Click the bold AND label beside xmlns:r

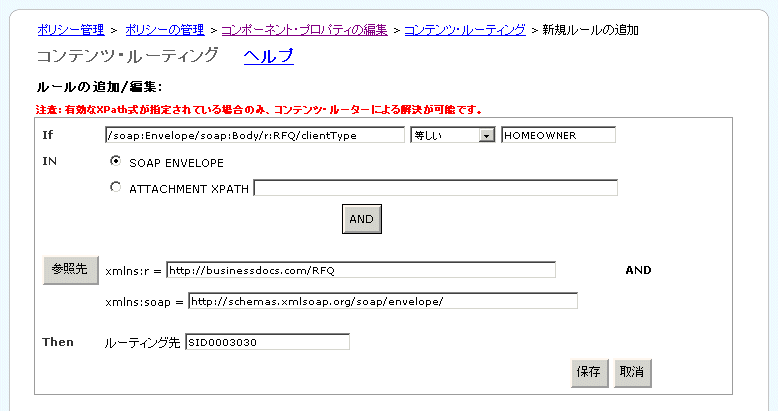638,270
